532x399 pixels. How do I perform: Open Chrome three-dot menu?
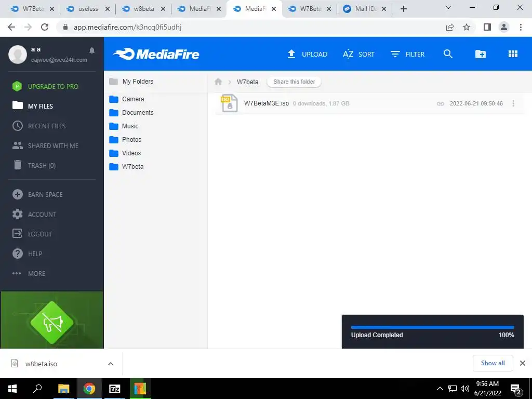click(x=521, y=27)
